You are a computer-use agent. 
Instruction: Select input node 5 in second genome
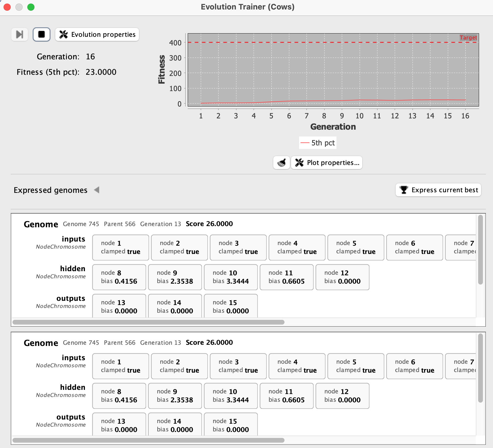click(x=356, y=366)
